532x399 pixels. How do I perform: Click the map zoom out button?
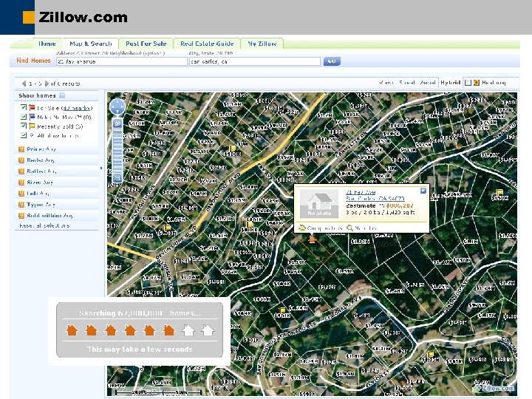pyautogui.click(x=117, y=178)
